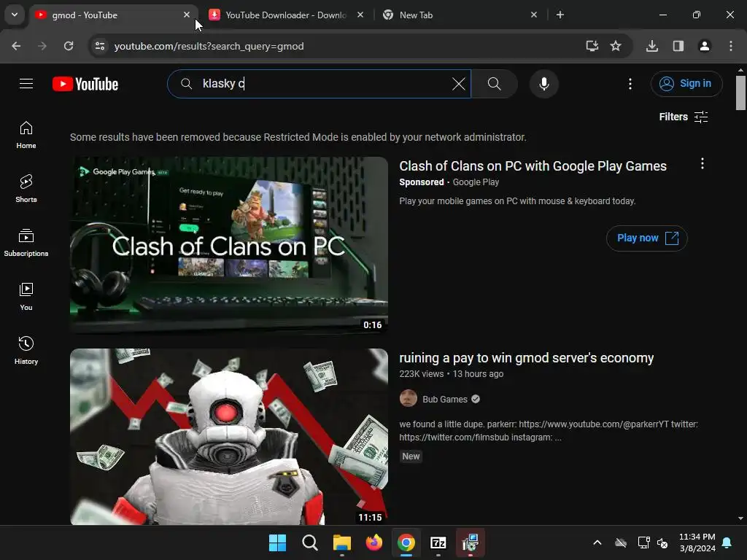Open Filters for search results
Viewport: 747px width, 560px height.
click(x=683, y=117)
